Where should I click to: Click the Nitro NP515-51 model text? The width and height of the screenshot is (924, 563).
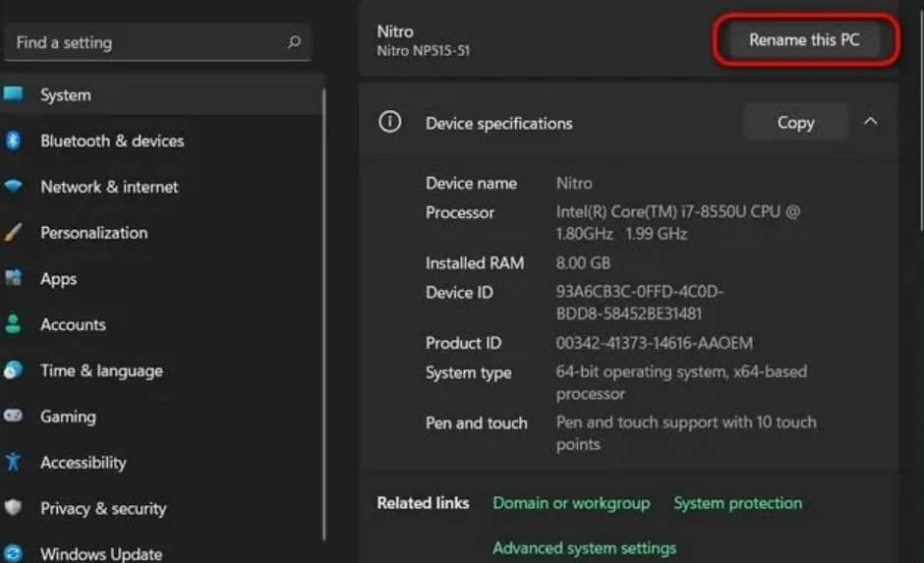(423, 51)
